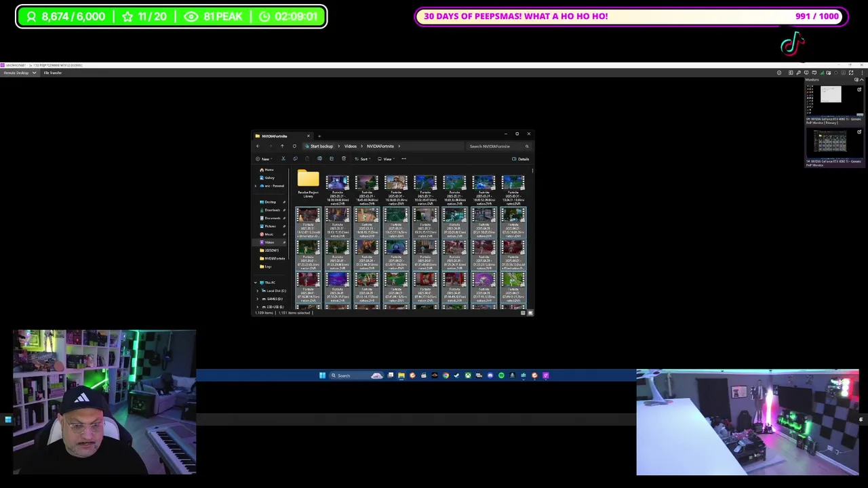The height and width of the screenshot is (488, 868).
Task: Open Xbox app on remote taskbar
Action: [x=468, y=375]
